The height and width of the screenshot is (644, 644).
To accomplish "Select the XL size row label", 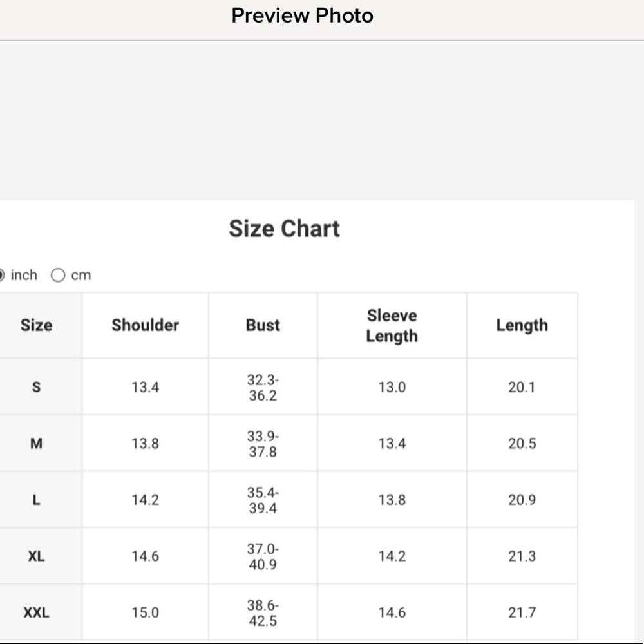I will [36, 556].
